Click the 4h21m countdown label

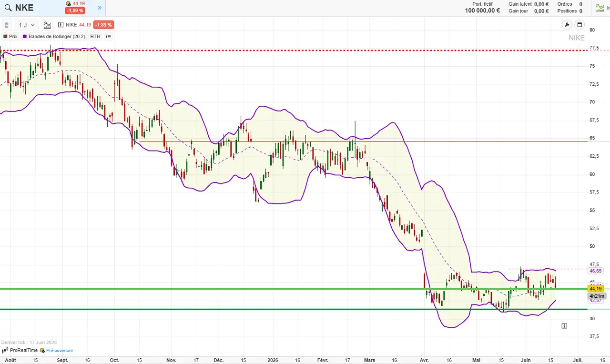pyautogui.click(x=597, y=296)
